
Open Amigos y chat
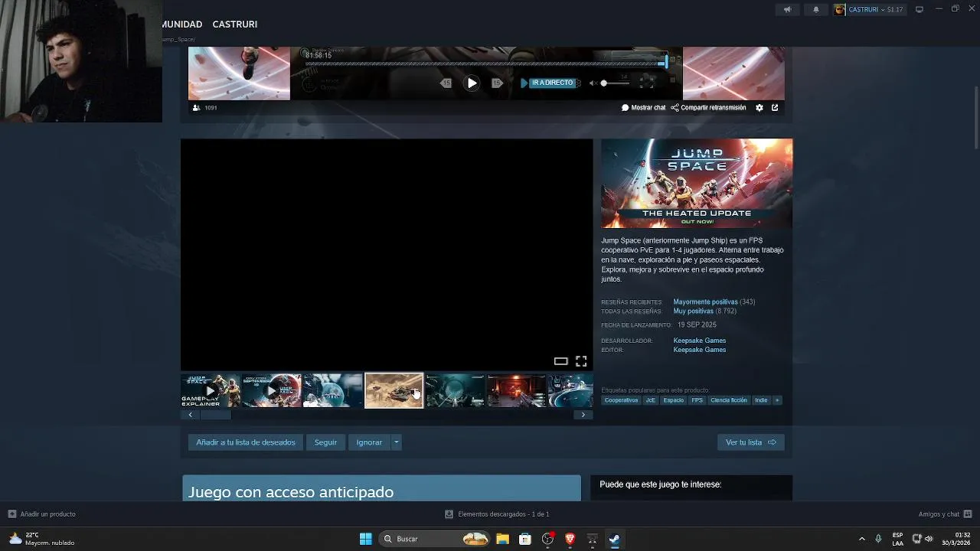[x=945, y=514]
